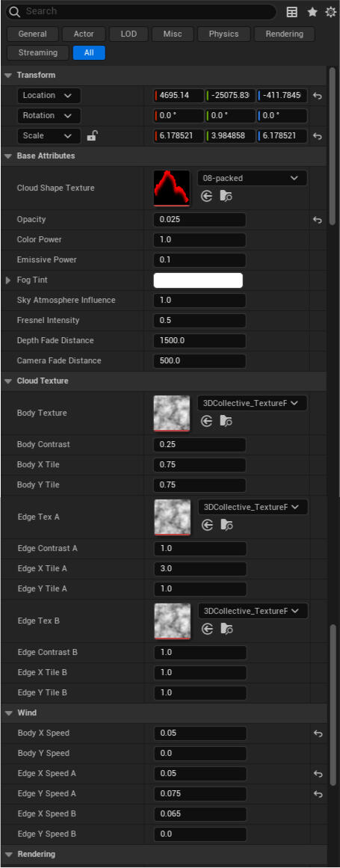The height and width of the screenshot is (868, 340).
Task: Reset Opacity to its default value
Action: 318,220
